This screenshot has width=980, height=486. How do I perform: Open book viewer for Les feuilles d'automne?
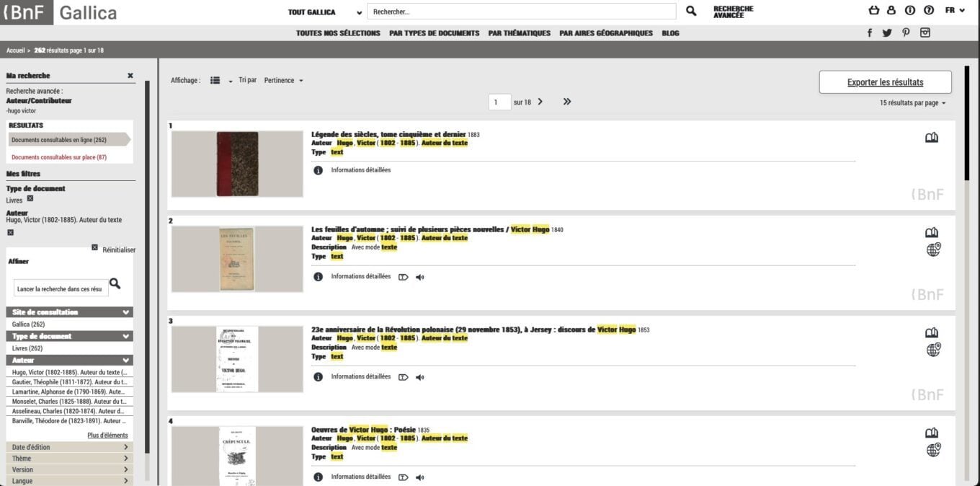tap(932, 233)
